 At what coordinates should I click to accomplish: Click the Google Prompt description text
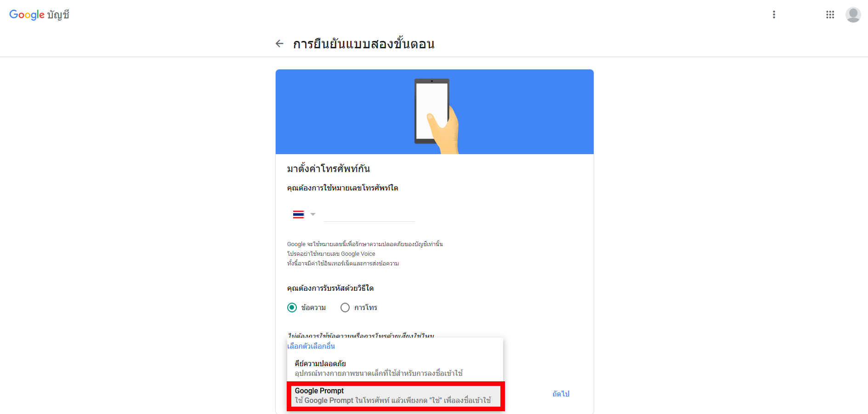click(393, 401)
